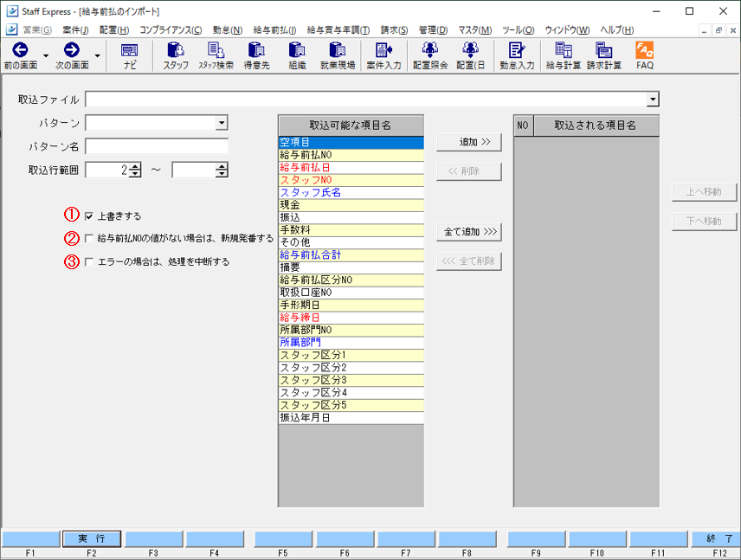Open the 案件(J) menu
The image size is (741, 560).
(x=75, y=29)
